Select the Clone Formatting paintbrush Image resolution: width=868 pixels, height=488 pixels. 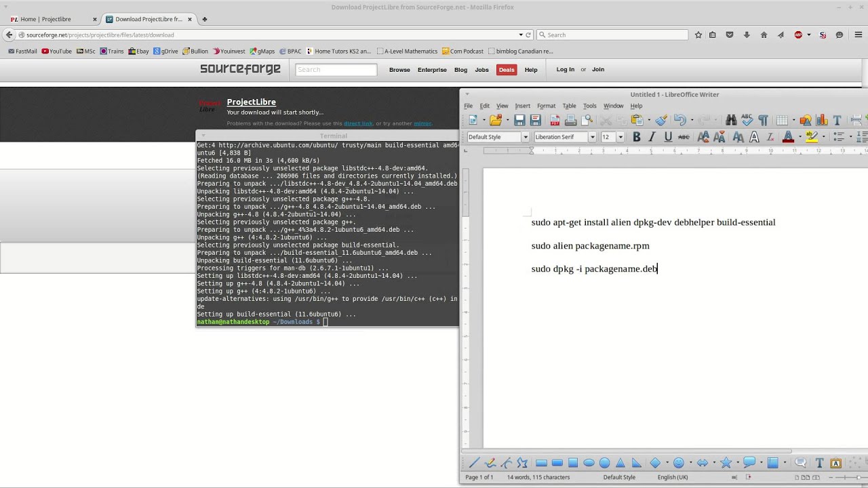tap(661, 120)
